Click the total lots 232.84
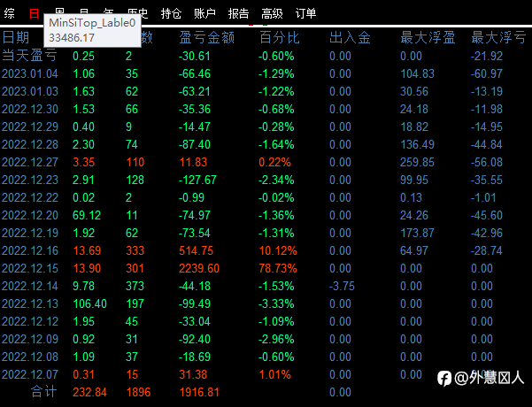Viewport: 532px width, 407px height. 90,392
